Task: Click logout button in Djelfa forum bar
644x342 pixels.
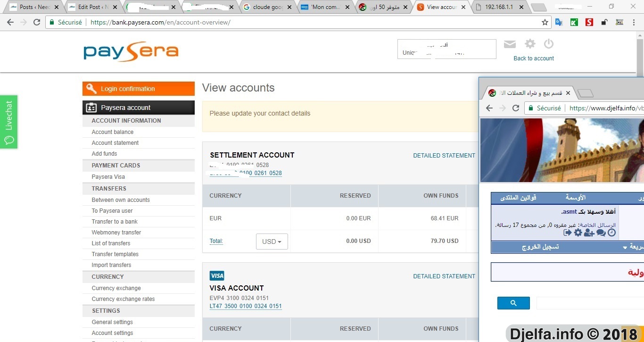Action: pos(540,247)
